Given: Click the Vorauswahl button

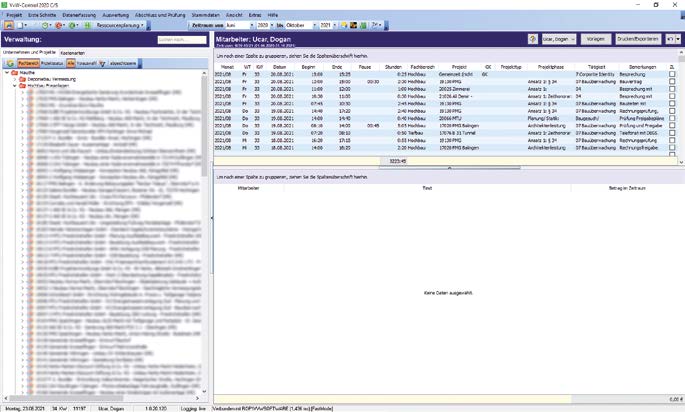Looking at the screenshot, I should pyautogui.click(x=86, y=63).
